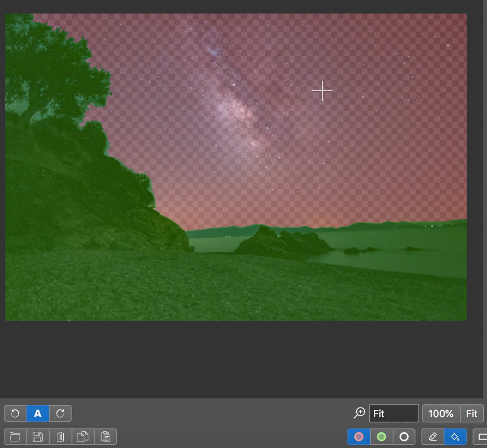Toggle the blue A auto mode button
Screen dimensions: 487x448
click(x=38, y=414)
